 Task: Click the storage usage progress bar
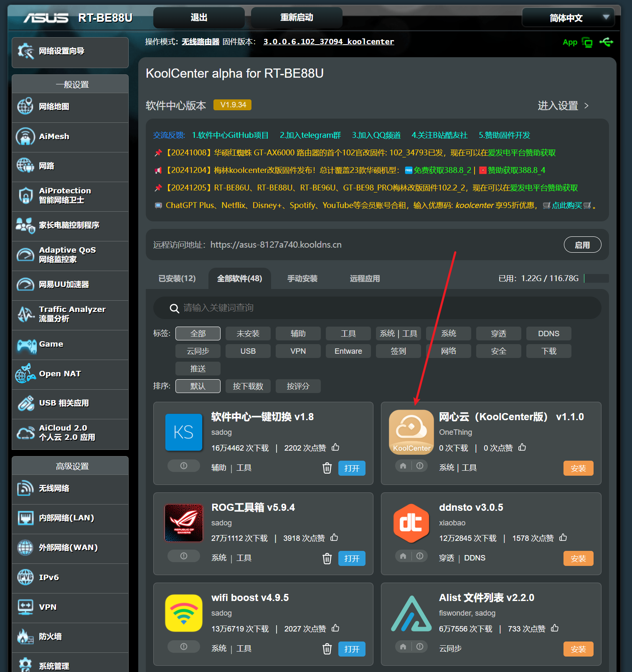click(596, 279)
